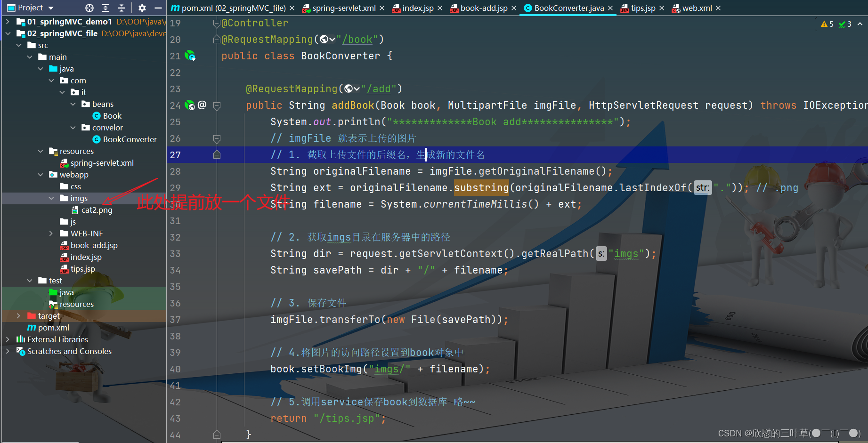
Task: Select the Book class in tree
Action: (x=107, y=116)
